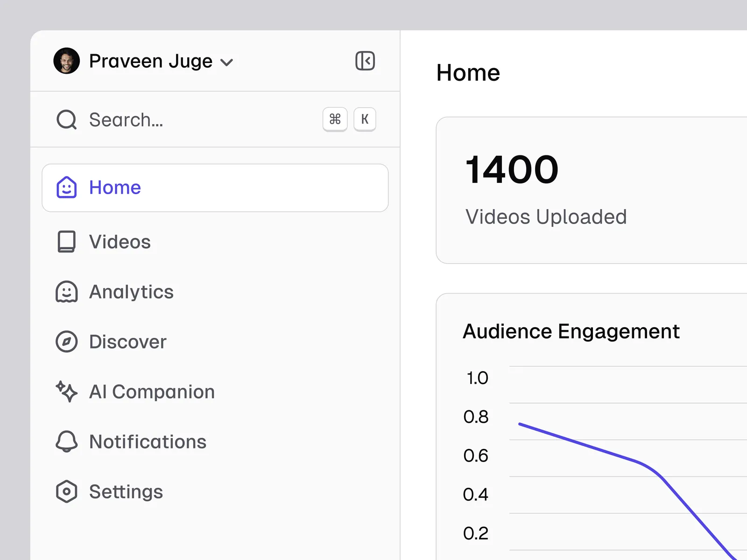This screenshot has height=560, width=747.
Task: Open the Praveen Juge account name menu
Action: (150, 61)
